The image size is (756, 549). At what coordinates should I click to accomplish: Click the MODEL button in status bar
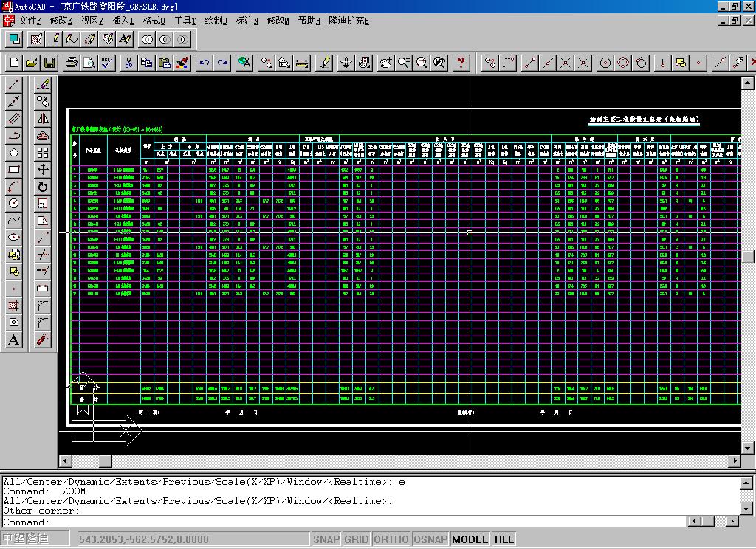point(470,539)
